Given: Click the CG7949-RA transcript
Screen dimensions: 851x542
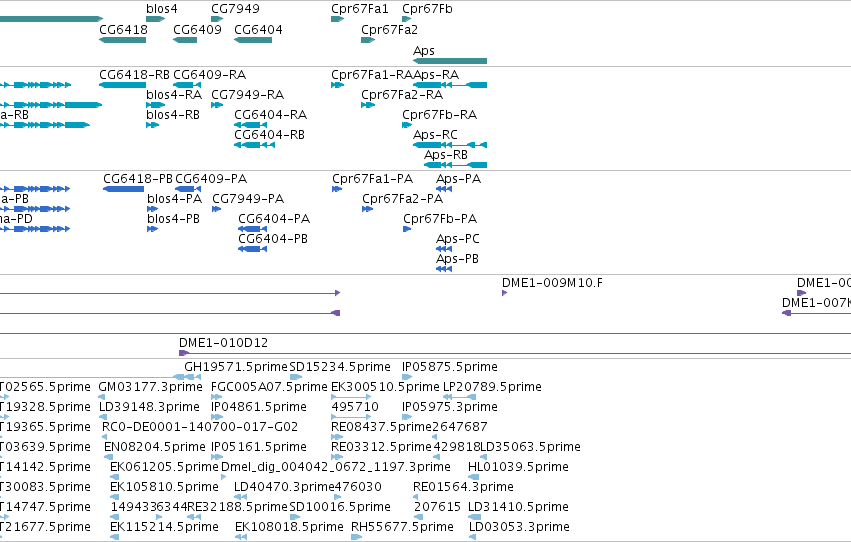Looking at the screenshot, I should pos(217,105).
